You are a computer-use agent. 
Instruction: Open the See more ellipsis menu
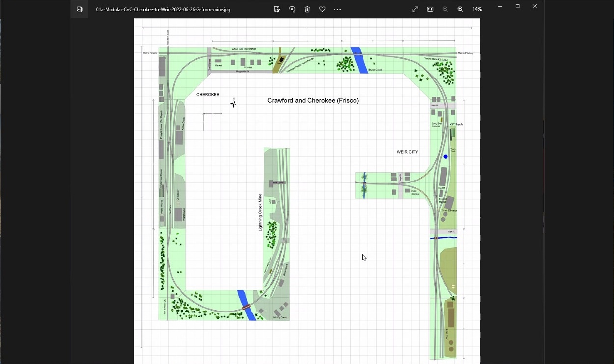pyautogui.click(x=337, y=9)
